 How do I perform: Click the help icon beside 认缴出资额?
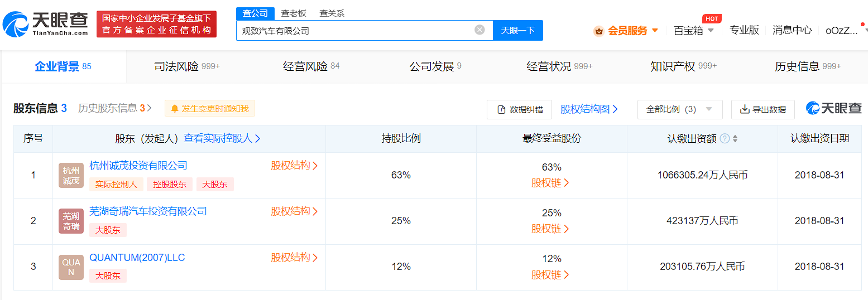[x=725, y=139]
